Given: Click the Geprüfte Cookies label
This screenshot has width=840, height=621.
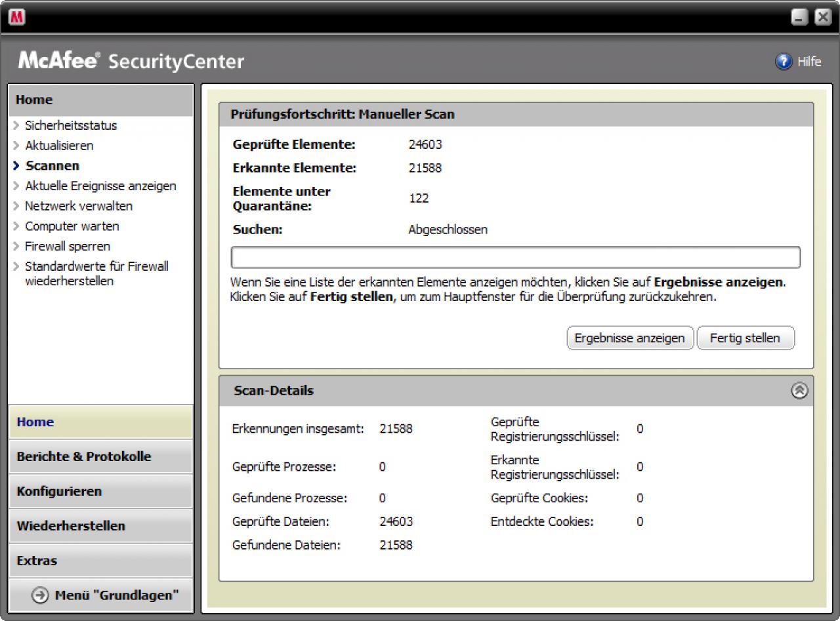Looking at the screenshot, I should tap(539, 498).
